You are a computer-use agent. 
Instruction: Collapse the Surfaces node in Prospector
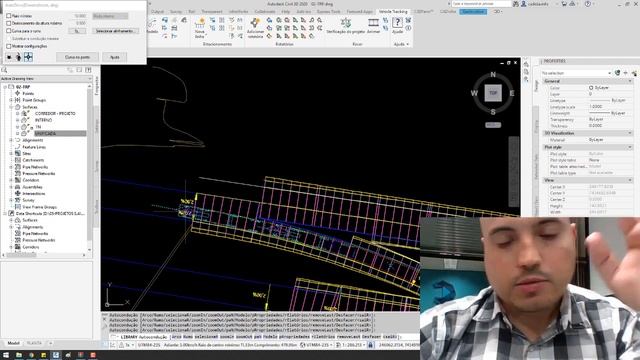coord(11,107)
